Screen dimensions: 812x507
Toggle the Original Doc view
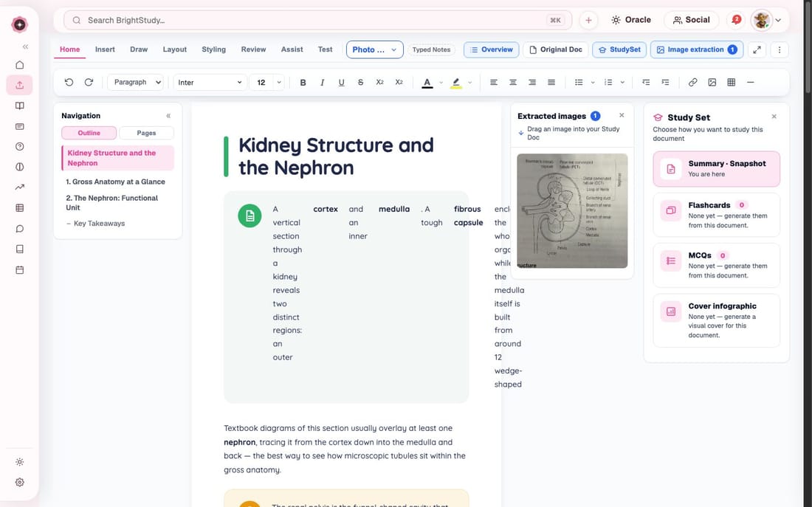click(556, 49)
